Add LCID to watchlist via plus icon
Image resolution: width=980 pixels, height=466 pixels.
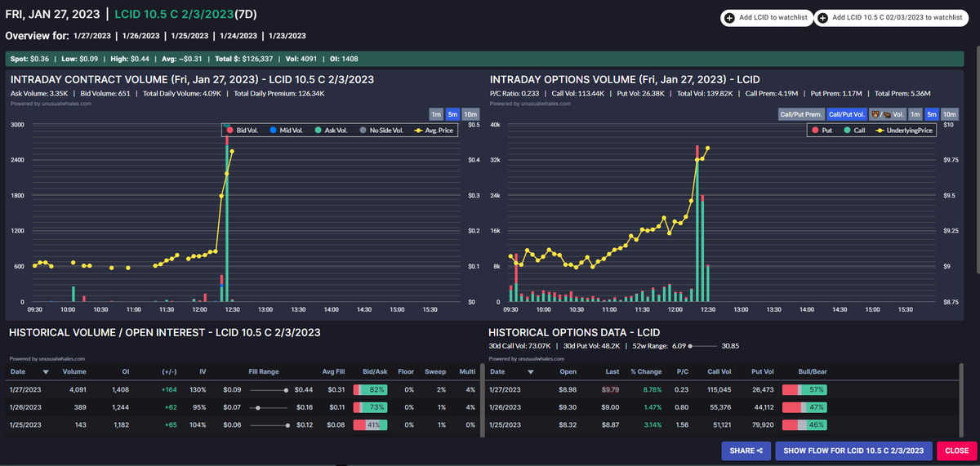click(730, 17)
